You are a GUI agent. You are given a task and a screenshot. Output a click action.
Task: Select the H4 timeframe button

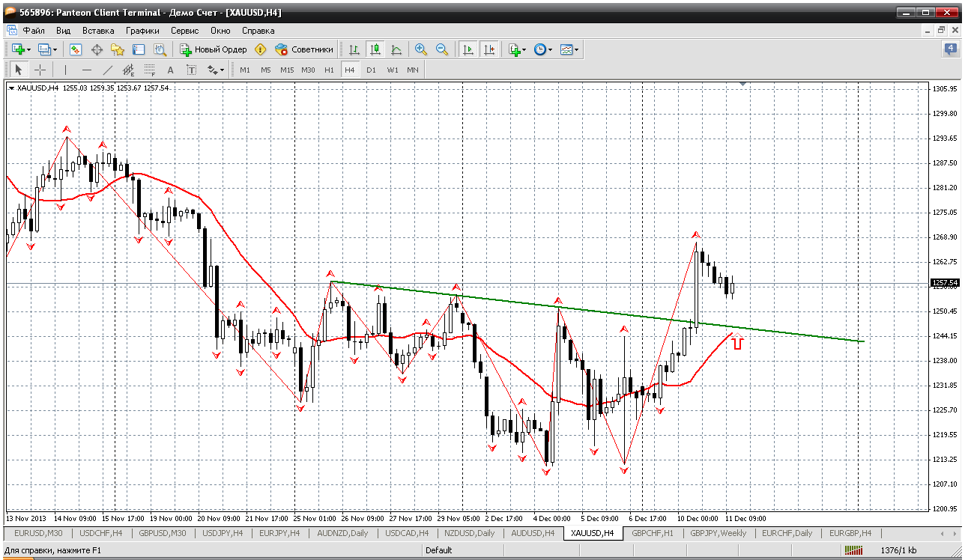(350, 70)
